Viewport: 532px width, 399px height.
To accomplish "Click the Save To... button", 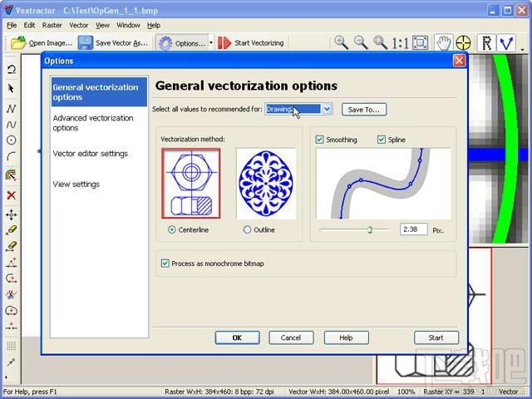I will (x=364, y=110).
